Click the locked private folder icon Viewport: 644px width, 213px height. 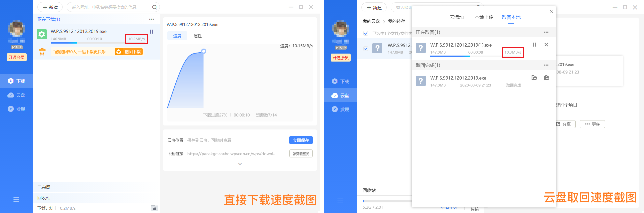[x=154, y=208]
